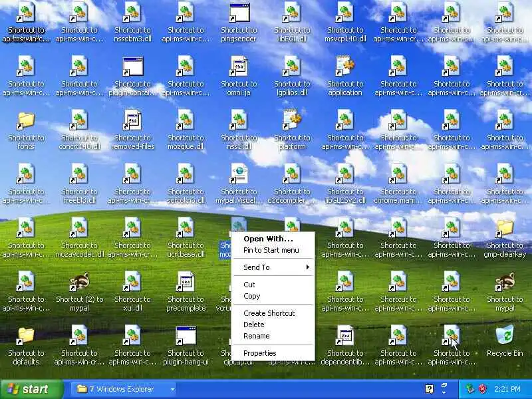The width and height of the screenshot is (532, 399).
Task: Select the Shortcut to mypal.Visual icon
Action: [x=239, y=184]
